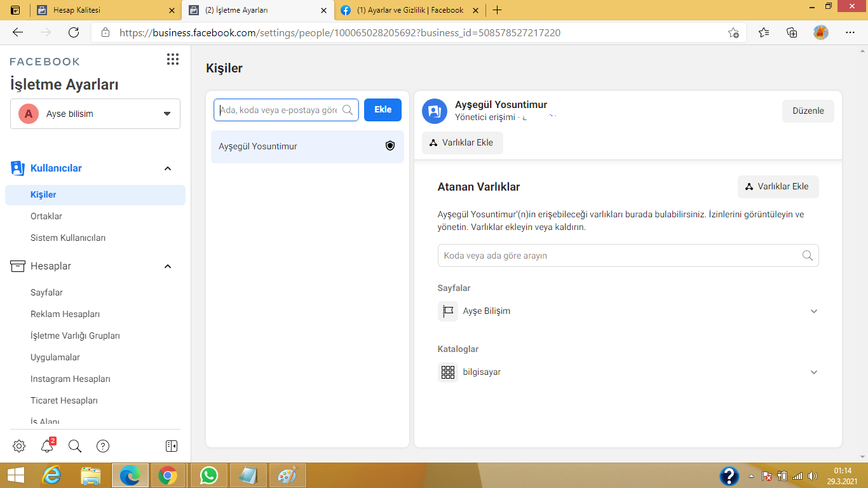Viewport: 868px width, 488px height.
Task: Open Google Chrome from the taskbar
Action: pyautogui.click(x=168, y=475)
